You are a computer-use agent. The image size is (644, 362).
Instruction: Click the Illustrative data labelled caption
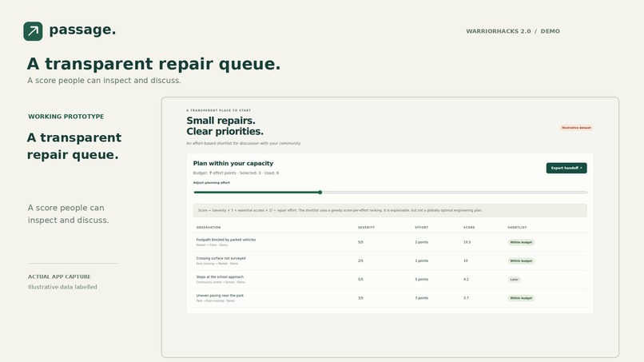[x=62, y=287]
